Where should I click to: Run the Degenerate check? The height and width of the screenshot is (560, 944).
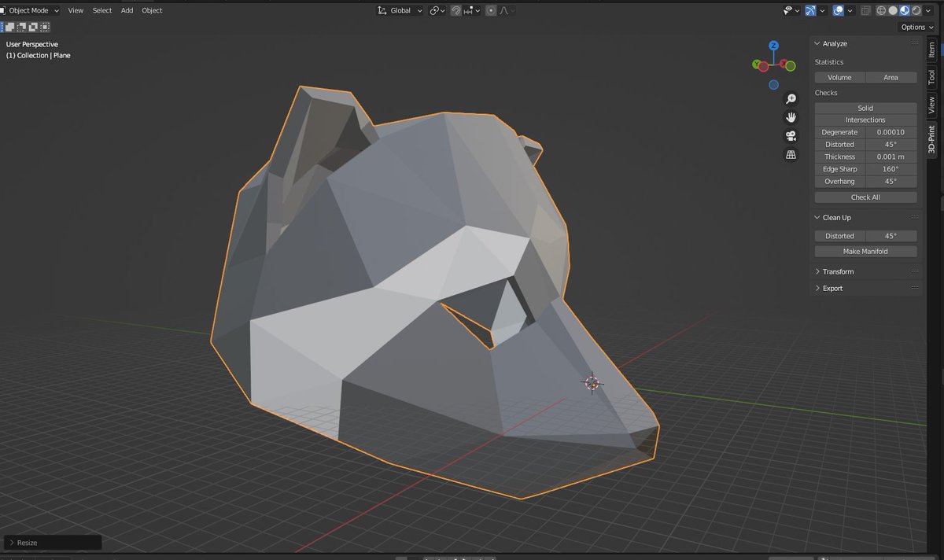[839, 132]
